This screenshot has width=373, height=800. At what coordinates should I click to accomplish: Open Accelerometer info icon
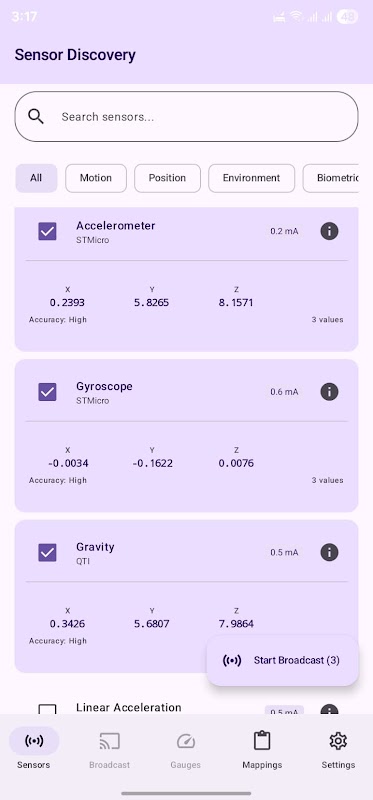click(x=329, y=231)
